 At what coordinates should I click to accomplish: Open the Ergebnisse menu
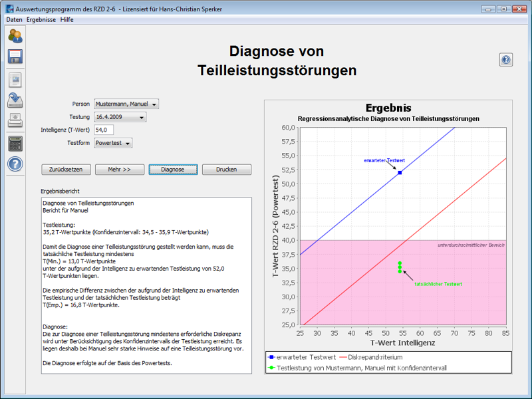coord(41,20)
